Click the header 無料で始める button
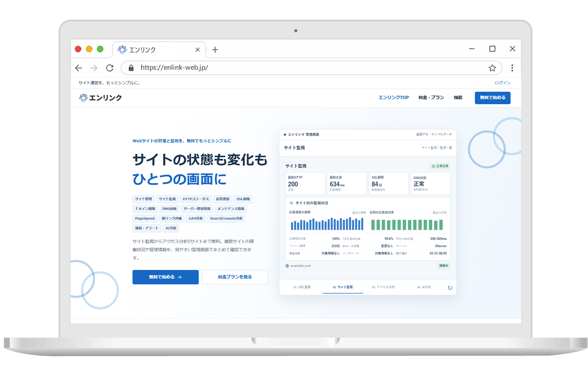 (492, 98)
